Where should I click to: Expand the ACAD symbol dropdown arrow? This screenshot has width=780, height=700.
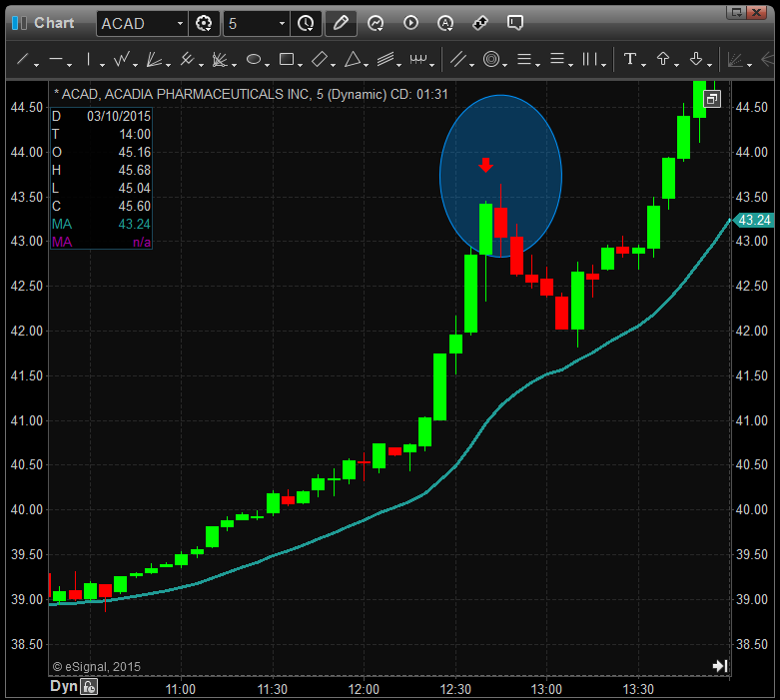click(x=180, y=23)
